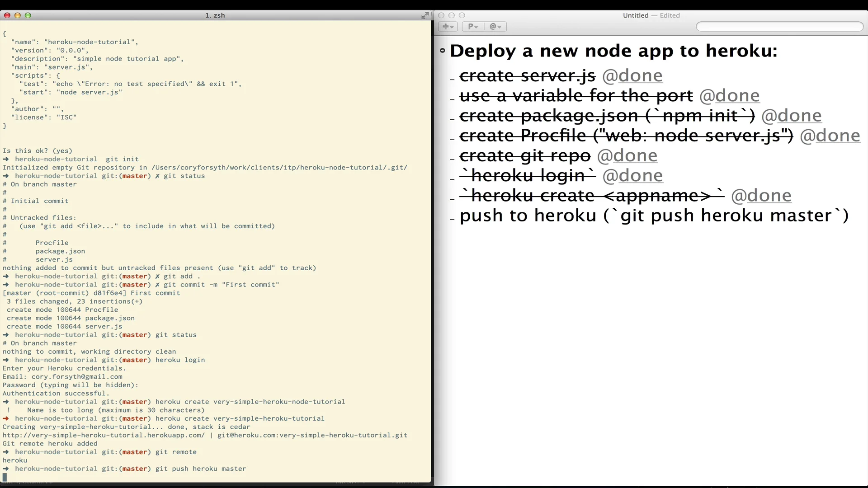Open the P projects dropdown in toolbar
The height and width of the screenshot is (488, 868).
[x=473, y=27]
